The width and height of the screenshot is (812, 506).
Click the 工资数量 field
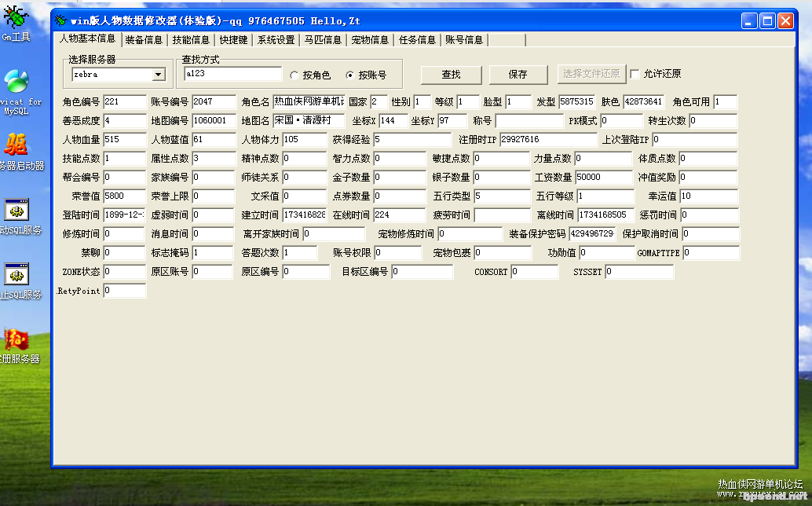[x=604, y=177]
